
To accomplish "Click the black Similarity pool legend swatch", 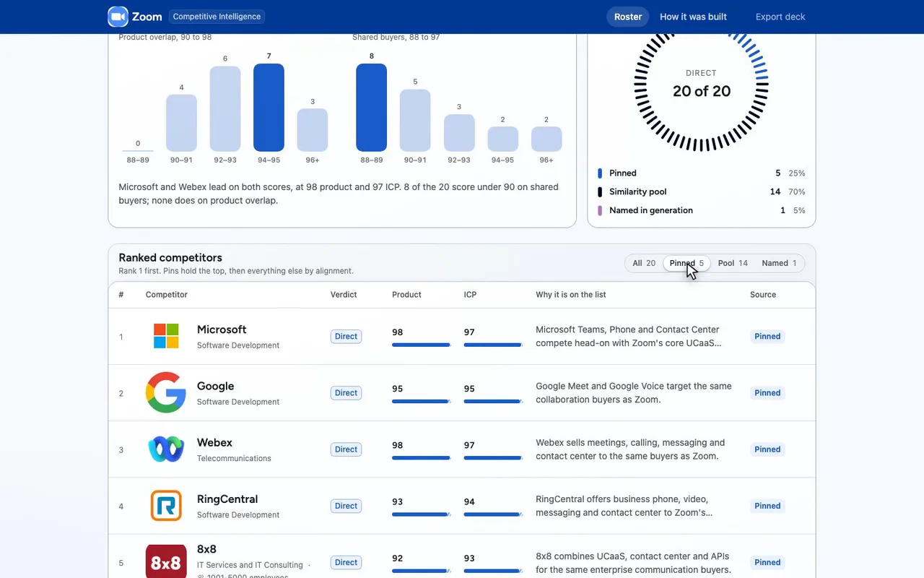I will point(600,192).
